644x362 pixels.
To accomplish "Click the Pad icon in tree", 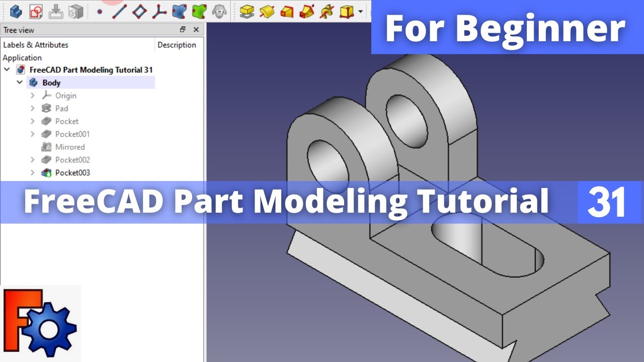I will [47, 108].
